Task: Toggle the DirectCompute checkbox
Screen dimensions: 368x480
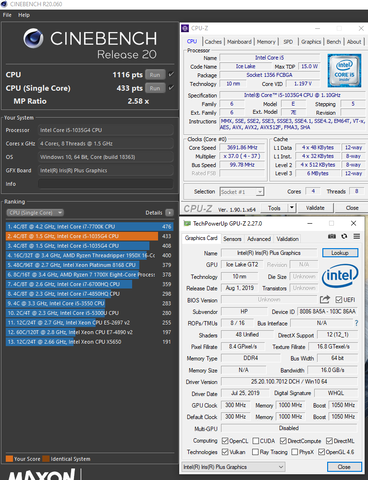Action: (283, 441)
